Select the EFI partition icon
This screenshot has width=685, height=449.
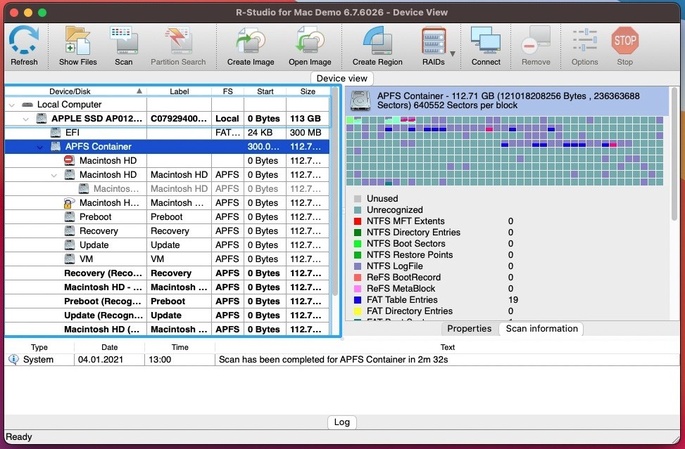coord(55,132)
